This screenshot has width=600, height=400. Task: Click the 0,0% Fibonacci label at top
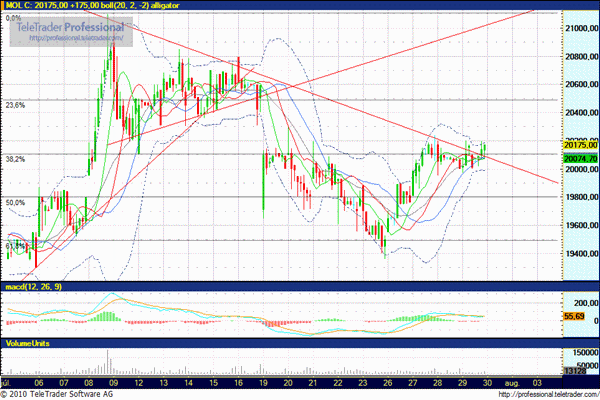click(13, 17)
